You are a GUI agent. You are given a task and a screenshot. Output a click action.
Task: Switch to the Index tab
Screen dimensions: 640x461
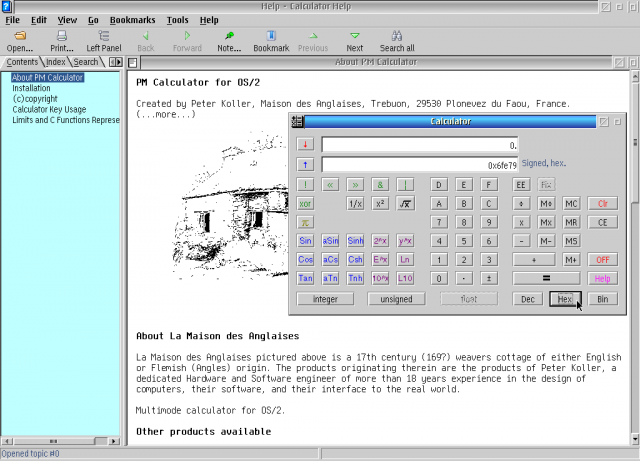(x=55, y=62)
